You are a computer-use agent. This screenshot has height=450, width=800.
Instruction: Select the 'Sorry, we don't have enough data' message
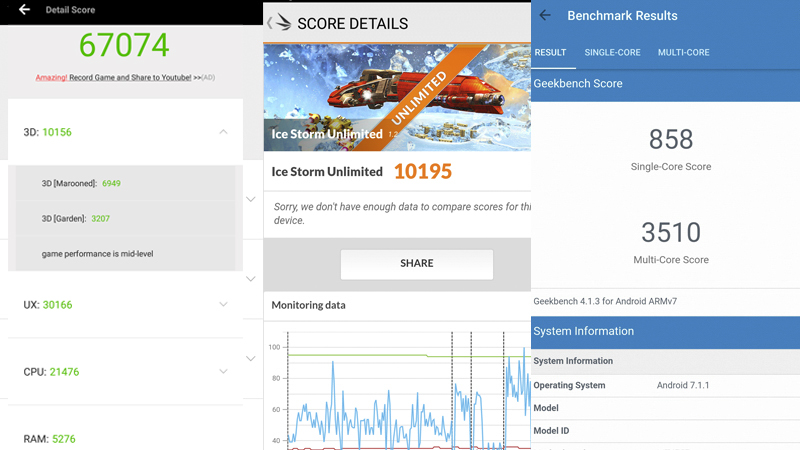pyautogui.click(x=402, y=213)
